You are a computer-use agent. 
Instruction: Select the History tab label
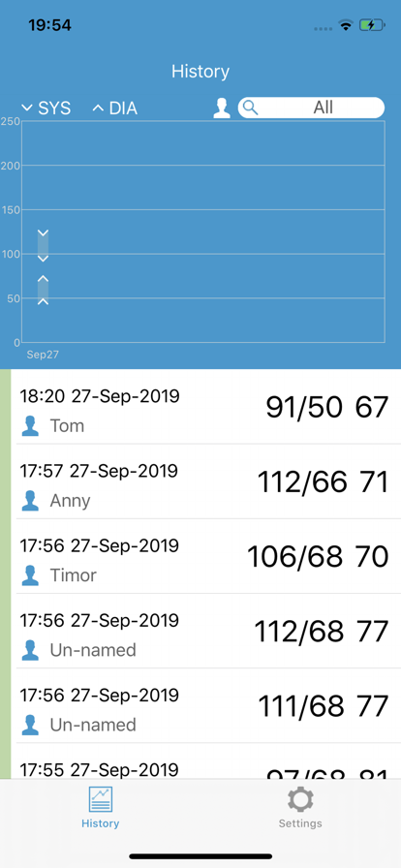101,823
